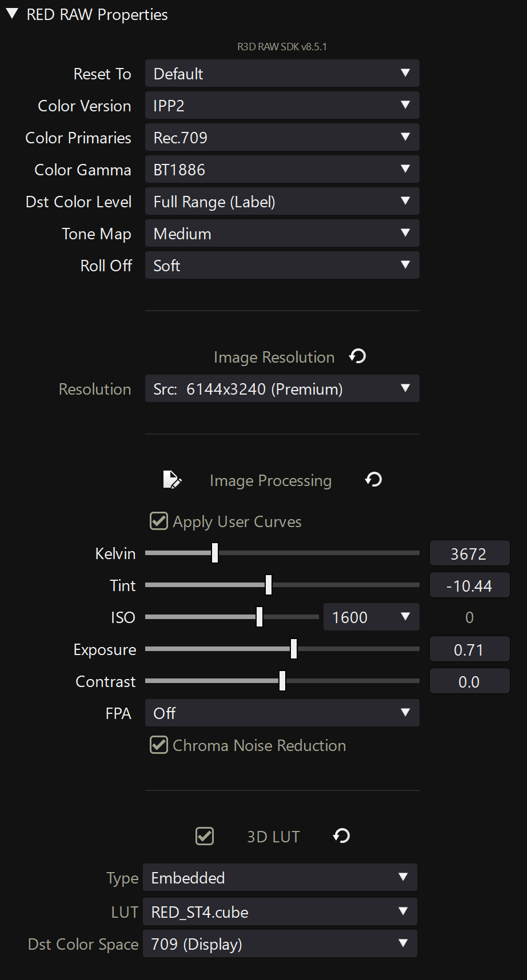Open the ISO 1600 value dropdown
527x980 pixels.
pyautogui.click(x=372, y=617)
